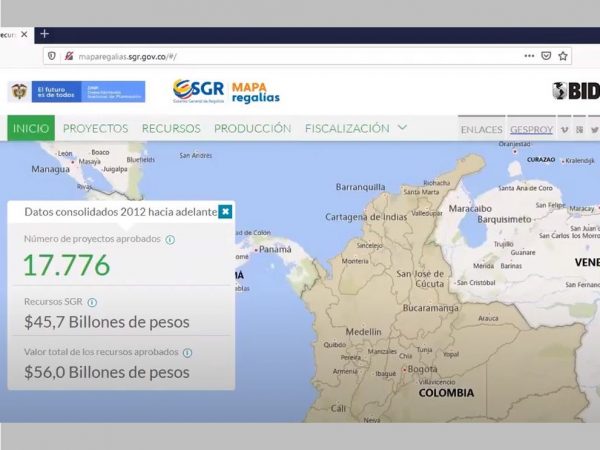Click the Vimeo icon in navigation bar
Viewport: 600px width, 450px height.
click(x=564, y=129)
